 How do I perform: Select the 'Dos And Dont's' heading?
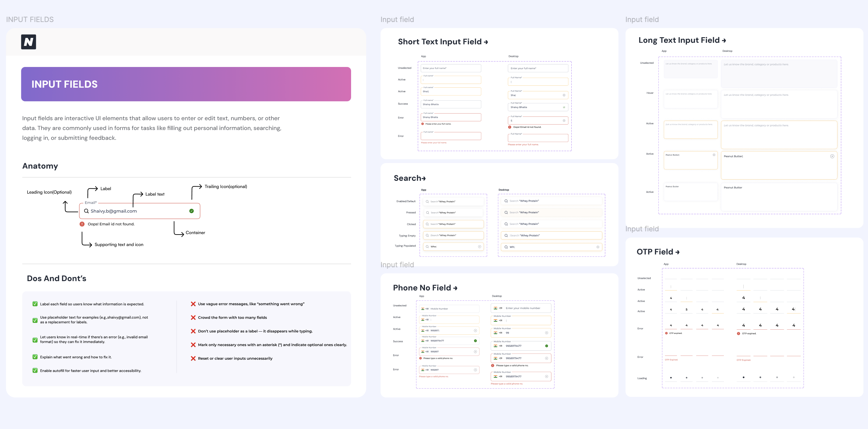tap(57, 278)
